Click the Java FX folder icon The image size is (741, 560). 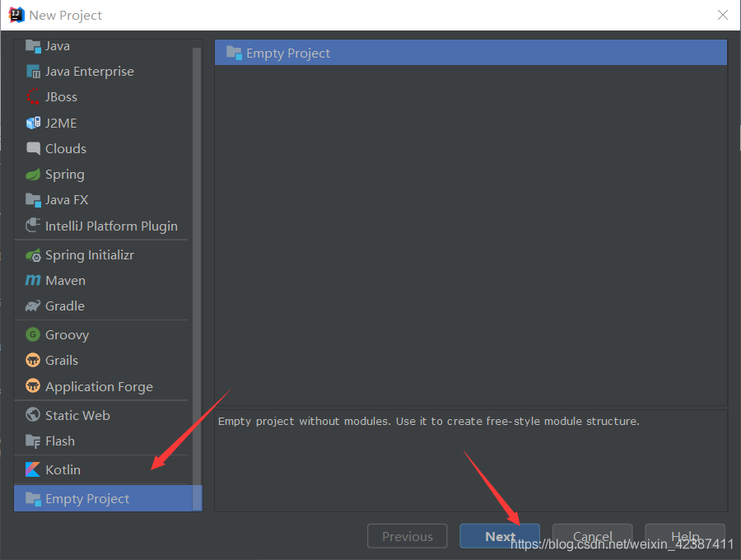tap(33, 200)
